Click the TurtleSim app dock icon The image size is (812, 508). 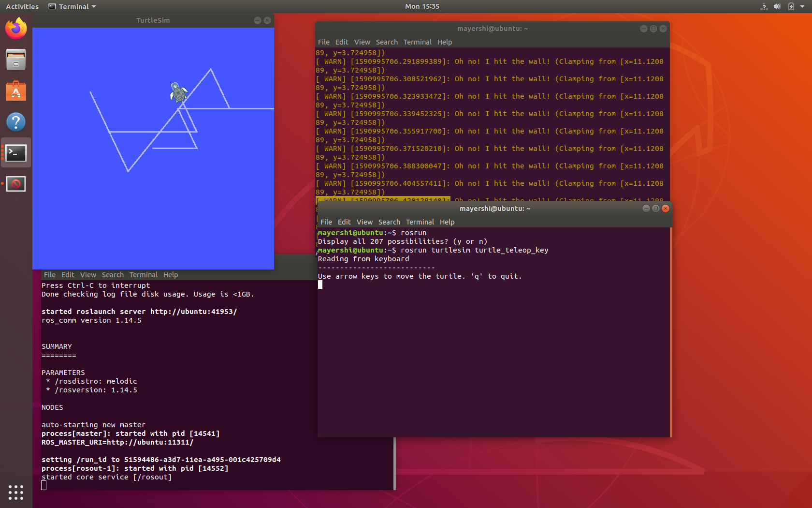[x=16, y=184]
